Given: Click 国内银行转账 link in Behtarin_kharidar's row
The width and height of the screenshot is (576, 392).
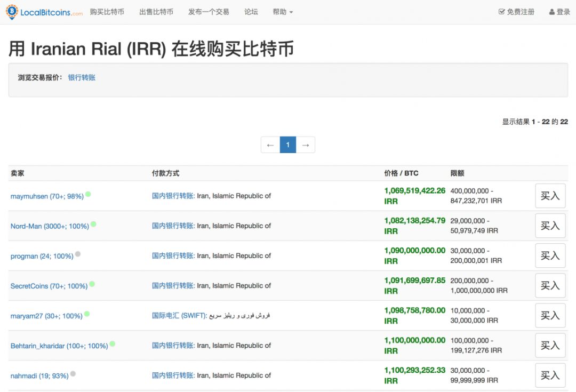Looking at the screenshot, I should [173, 346].
